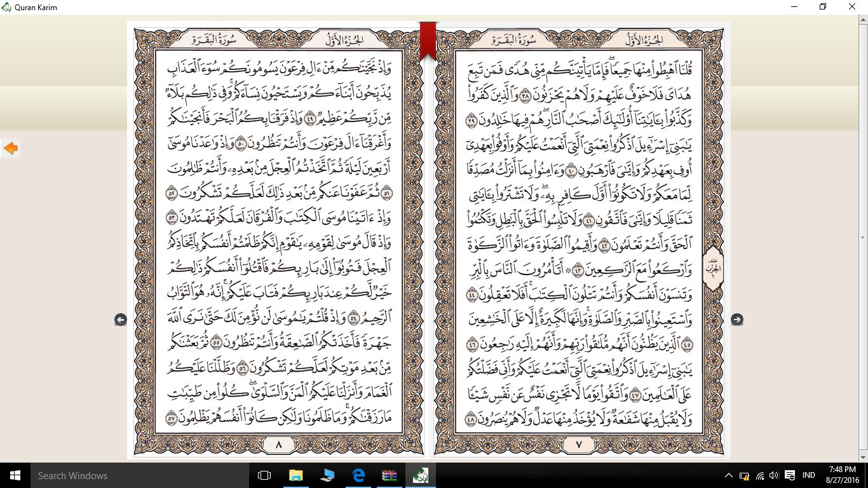Close the Quran Karim window
This screenshot has width=868, height=488.
853,7
